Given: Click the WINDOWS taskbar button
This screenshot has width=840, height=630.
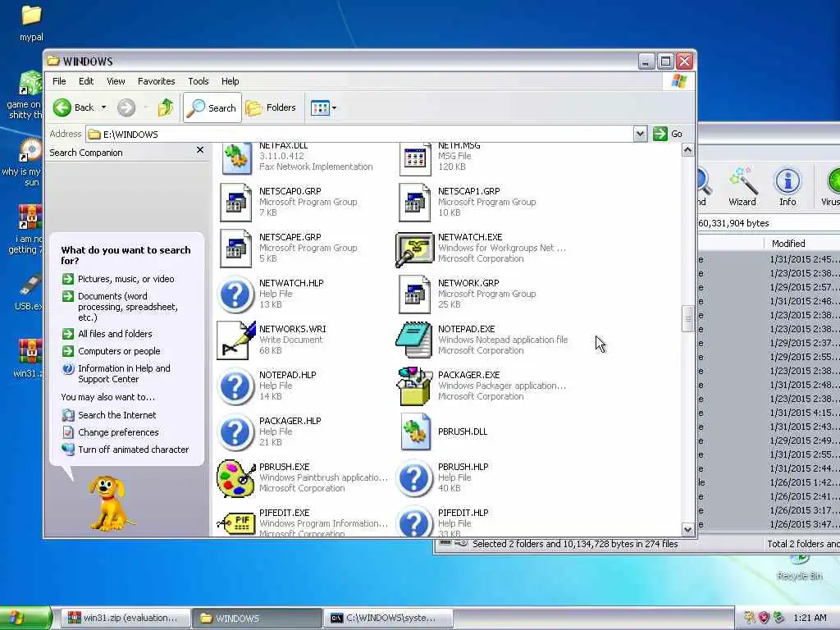Looking at the screenshot, I should (257, 619).
